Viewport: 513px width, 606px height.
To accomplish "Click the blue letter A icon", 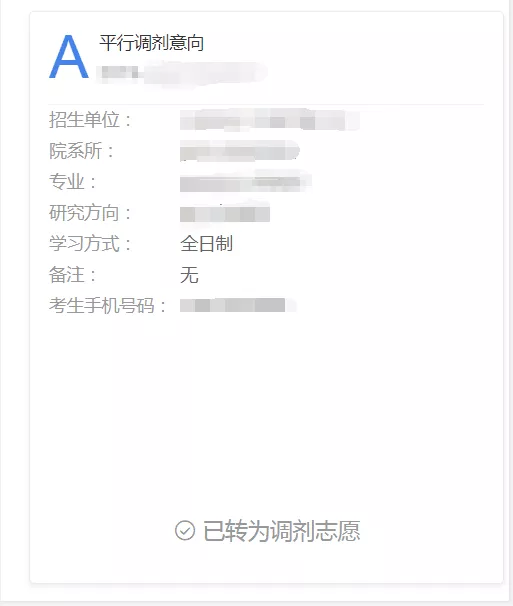I will [x=69, y=57].
